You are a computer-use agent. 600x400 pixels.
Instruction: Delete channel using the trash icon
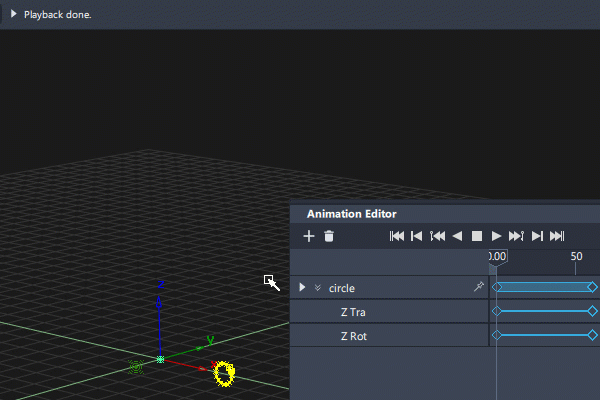[329, 236]
